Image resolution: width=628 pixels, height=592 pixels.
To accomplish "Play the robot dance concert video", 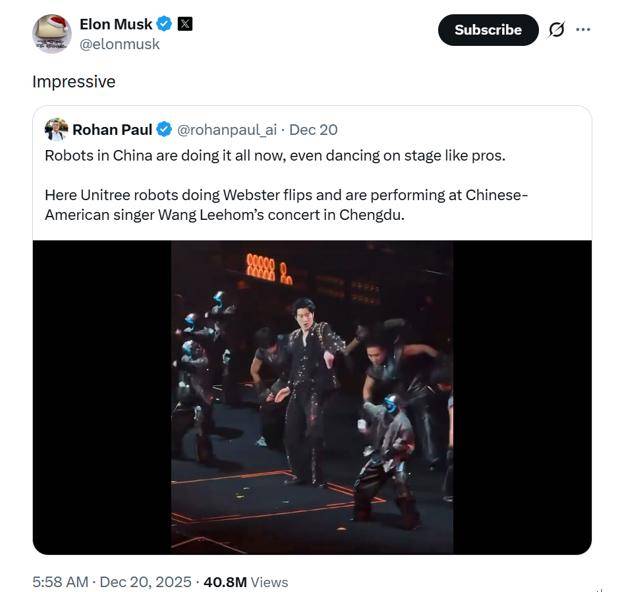I will [312, 397].
